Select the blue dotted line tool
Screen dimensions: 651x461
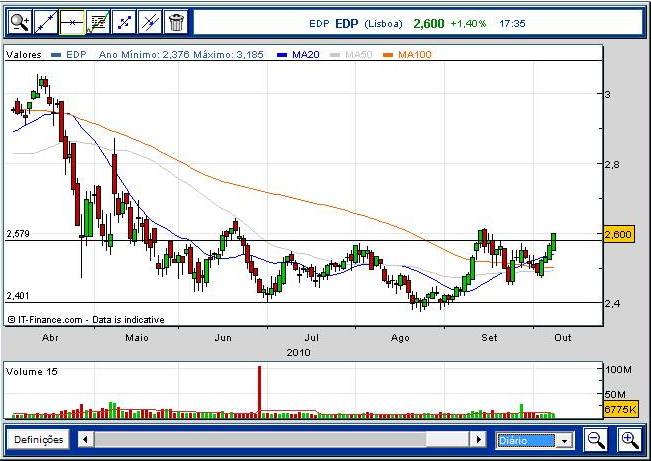coord(124,22)
